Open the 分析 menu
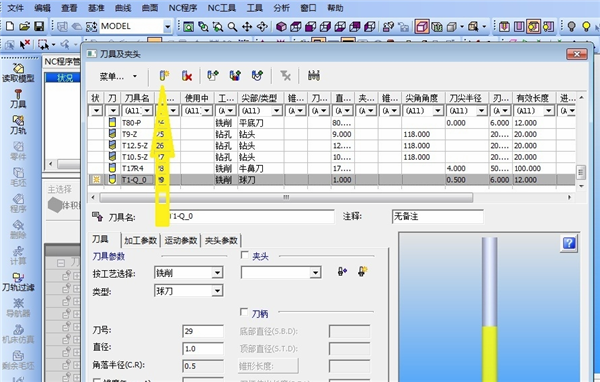 pyautogui.click(x=281, y=8)
